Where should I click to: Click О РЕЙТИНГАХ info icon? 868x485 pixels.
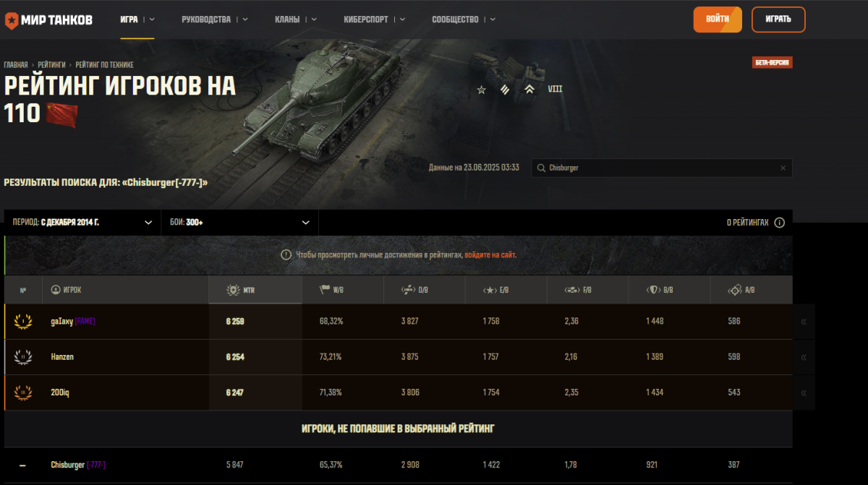tap(779, 223)
